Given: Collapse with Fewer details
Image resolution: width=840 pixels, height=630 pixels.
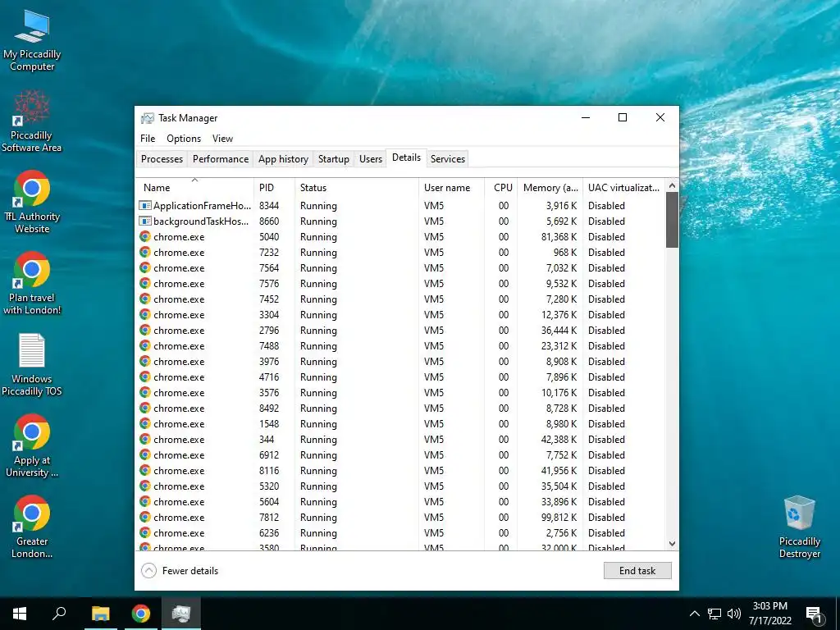Looking at the screenshot, I should point(180,571).
